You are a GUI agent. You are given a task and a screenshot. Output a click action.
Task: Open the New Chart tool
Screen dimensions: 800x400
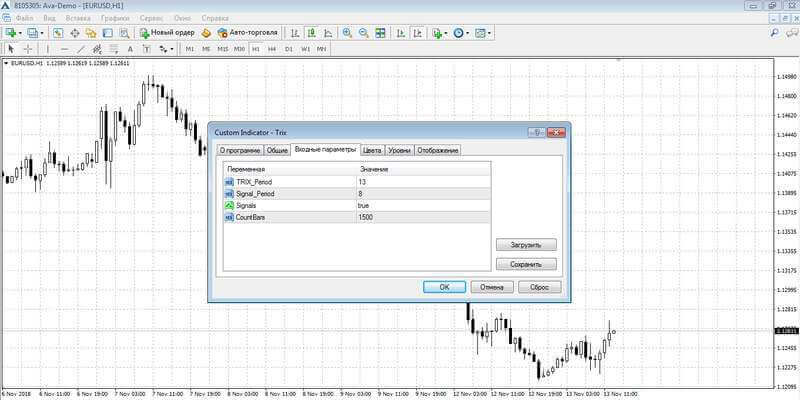(x=10, y=33)
